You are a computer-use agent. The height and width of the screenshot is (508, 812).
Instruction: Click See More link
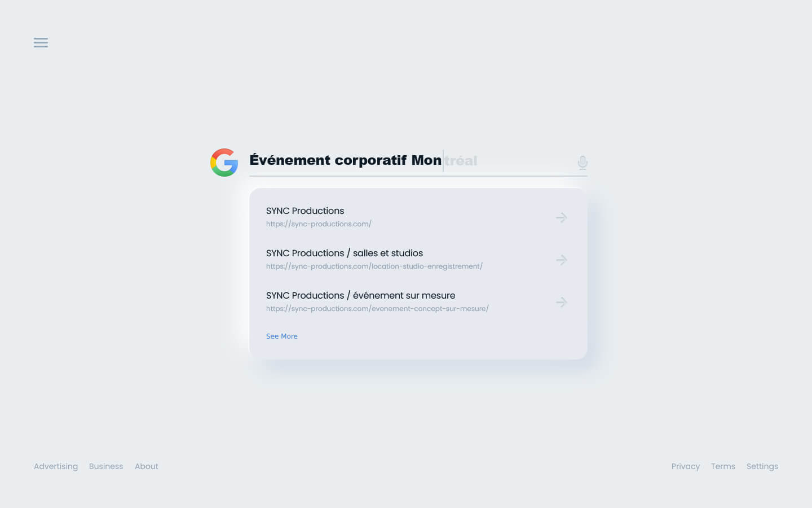282,336
